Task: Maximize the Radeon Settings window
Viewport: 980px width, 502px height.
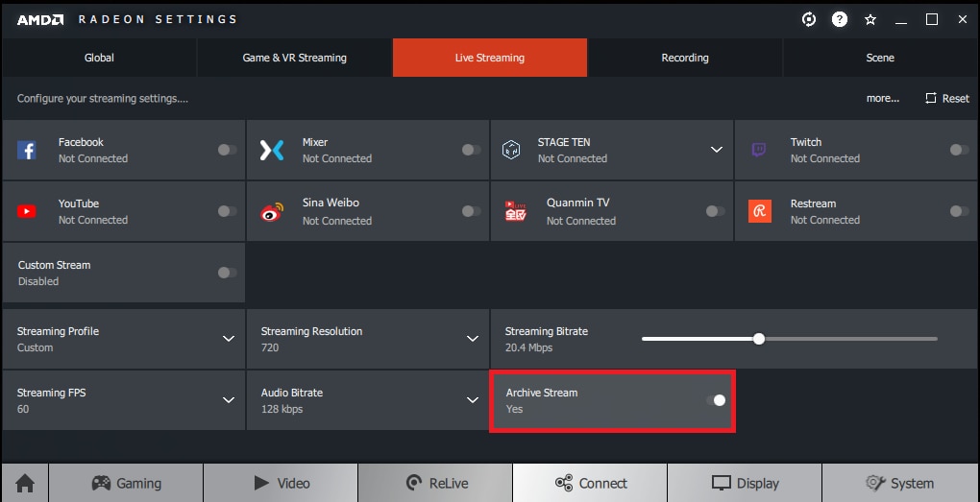Action: [932, 19]
